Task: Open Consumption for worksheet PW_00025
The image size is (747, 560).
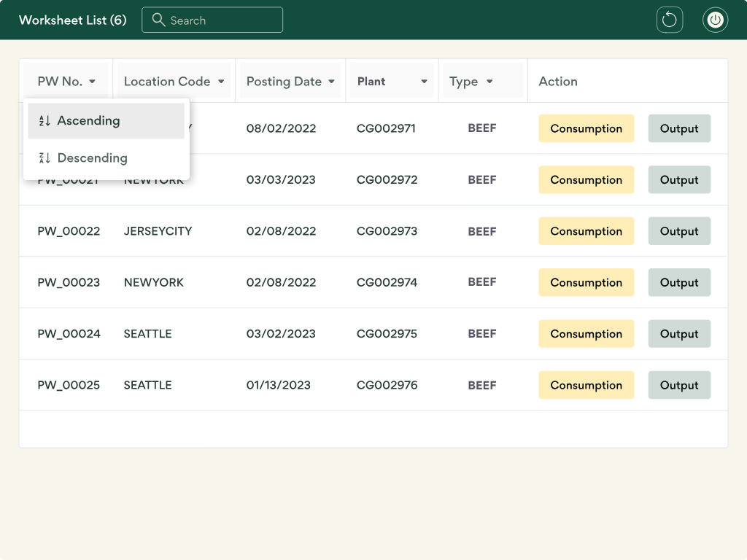Action: [586, 385]
